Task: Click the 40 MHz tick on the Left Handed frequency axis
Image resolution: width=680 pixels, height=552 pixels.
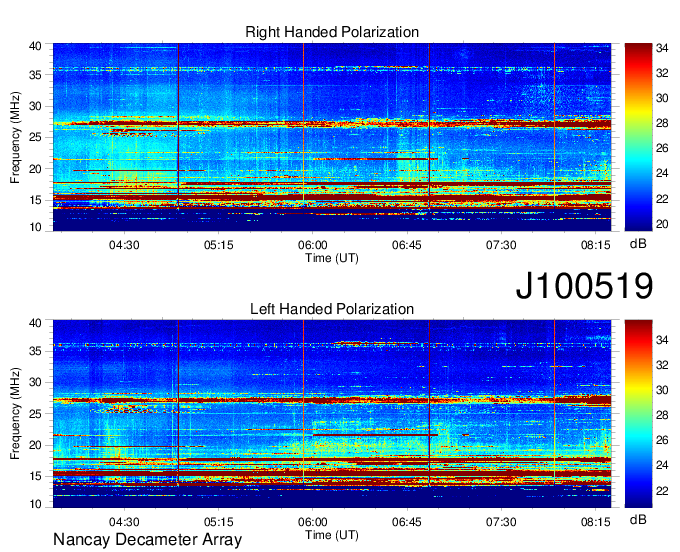Action: 35,323
